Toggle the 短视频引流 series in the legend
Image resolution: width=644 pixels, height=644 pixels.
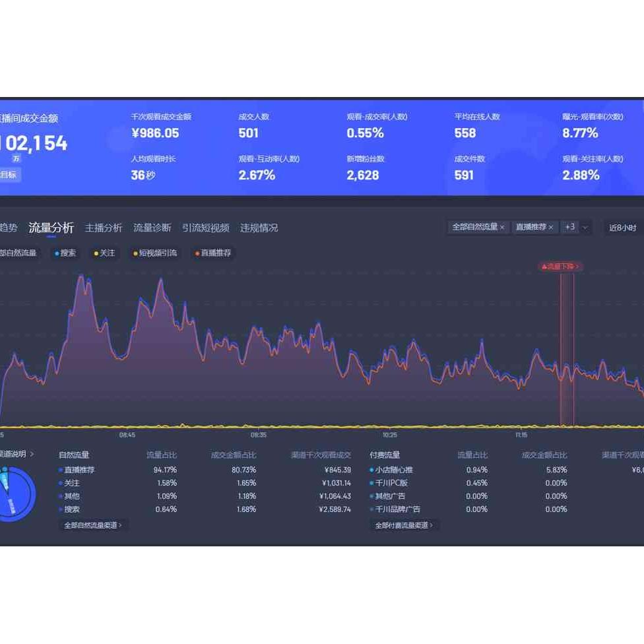[x=155, y=253]
